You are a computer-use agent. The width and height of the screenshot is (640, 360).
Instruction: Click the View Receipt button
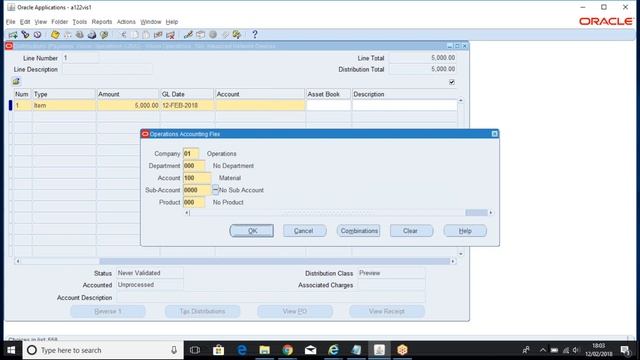click(x=387, y=311)
